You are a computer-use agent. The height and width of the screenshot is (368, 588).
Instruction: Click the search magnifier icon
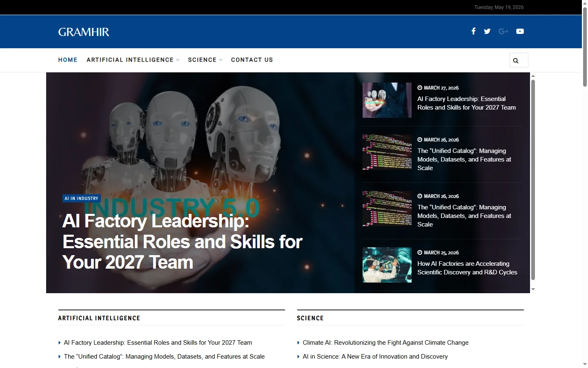[516, 61]
